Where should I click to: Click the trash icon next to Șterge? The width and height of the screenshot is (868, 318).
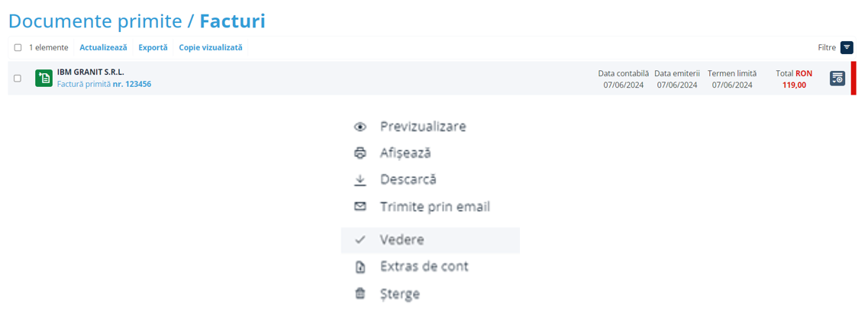coord(360,294)
